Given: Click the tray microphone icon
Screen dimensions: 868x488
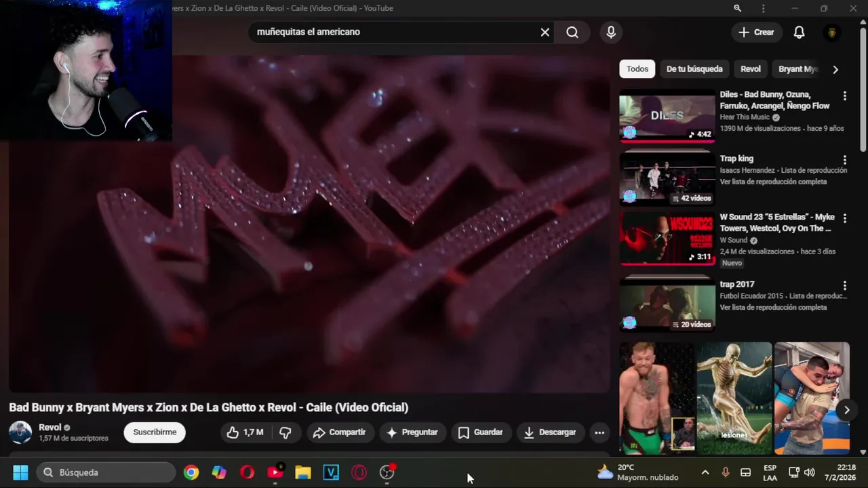Looking at the screenshot, I should click(x=726, y=472).
